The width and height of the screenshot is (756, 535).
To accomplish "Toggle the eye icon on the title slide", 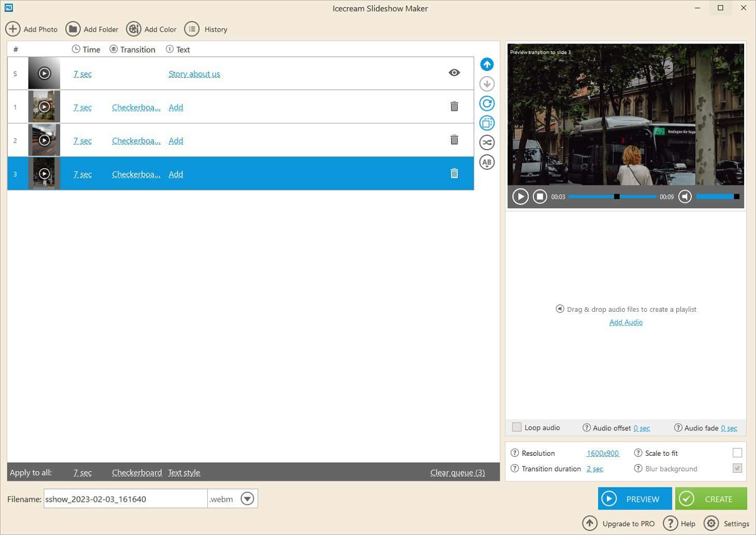I will tap(454, 73).
